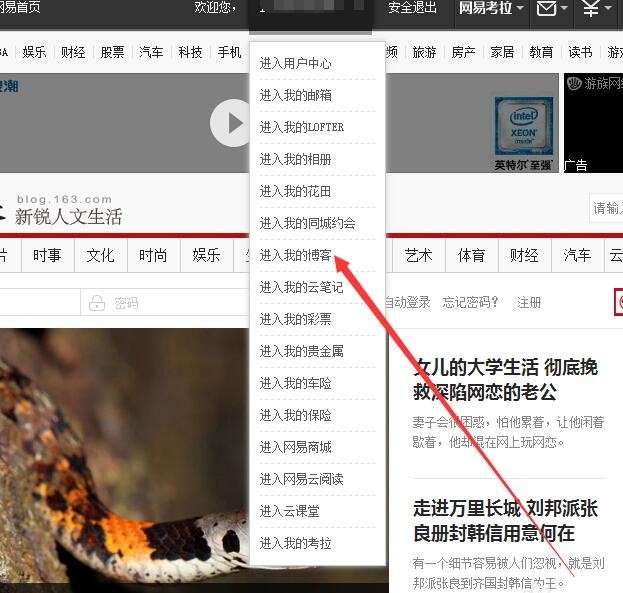
Task: Focus the 密码 password field
Action: tap(165, 303)
